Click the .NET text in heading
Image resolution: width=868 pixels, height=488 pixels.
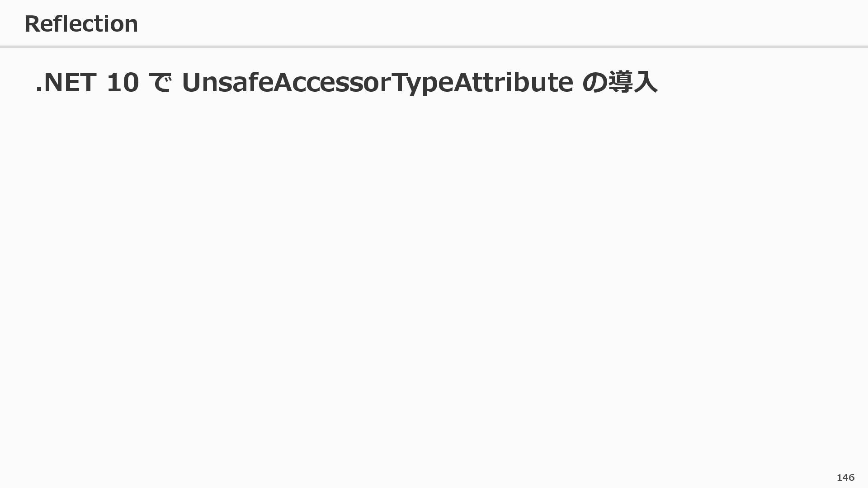66,83
